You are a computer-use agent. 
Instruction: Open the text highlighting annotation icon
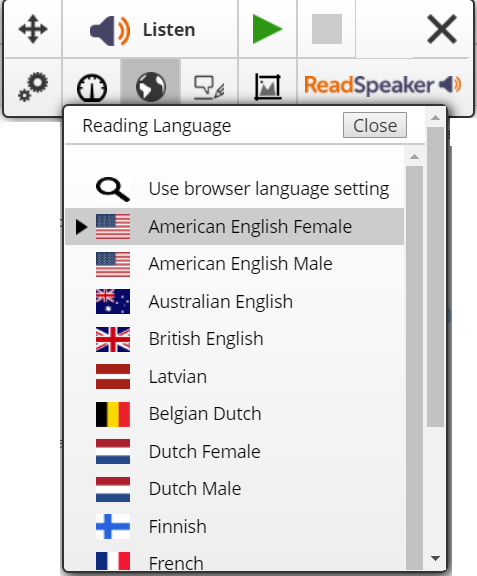pyautogui.click(x=209, y=87)
